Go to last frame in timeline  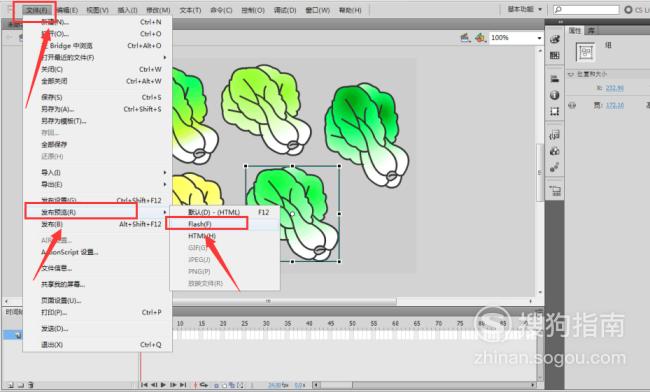tap(183, 385)
